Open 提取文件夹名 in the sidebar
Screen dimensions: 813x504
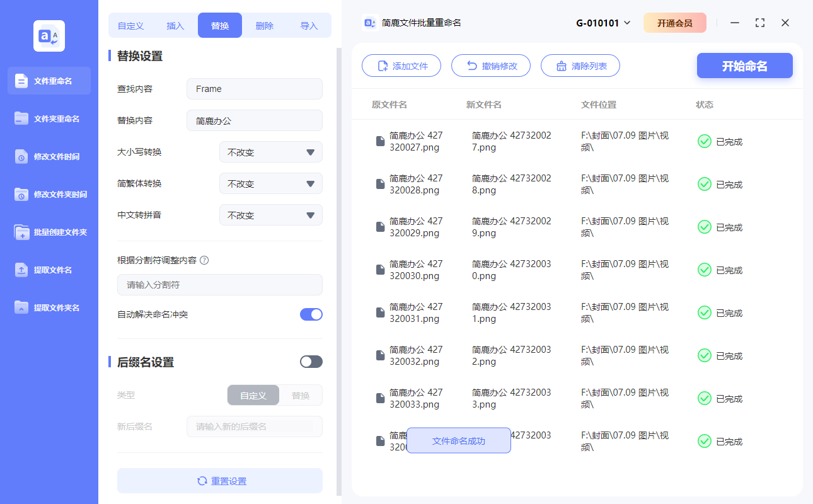pos(49,307)
